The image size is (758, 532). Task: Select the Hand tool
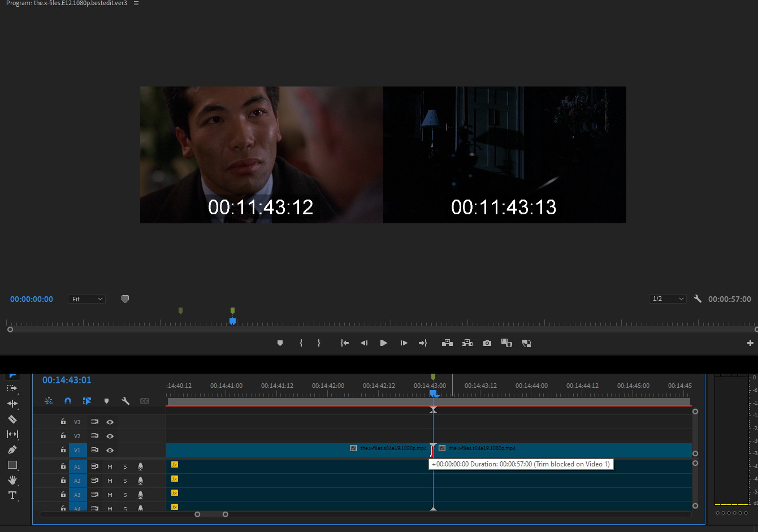[12, 480]
